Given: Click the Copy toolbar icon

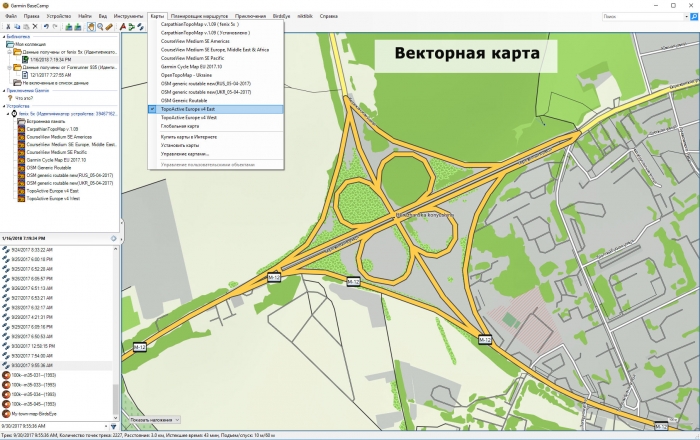Looking at the screenshot, I should pyautogui.click(x=17, y=27).
